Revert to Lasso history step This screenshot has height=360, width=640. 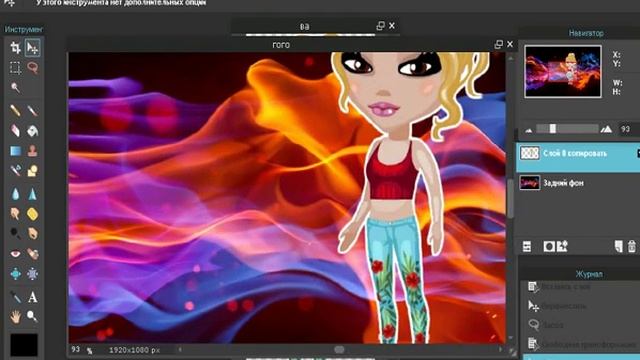[580, 325]
